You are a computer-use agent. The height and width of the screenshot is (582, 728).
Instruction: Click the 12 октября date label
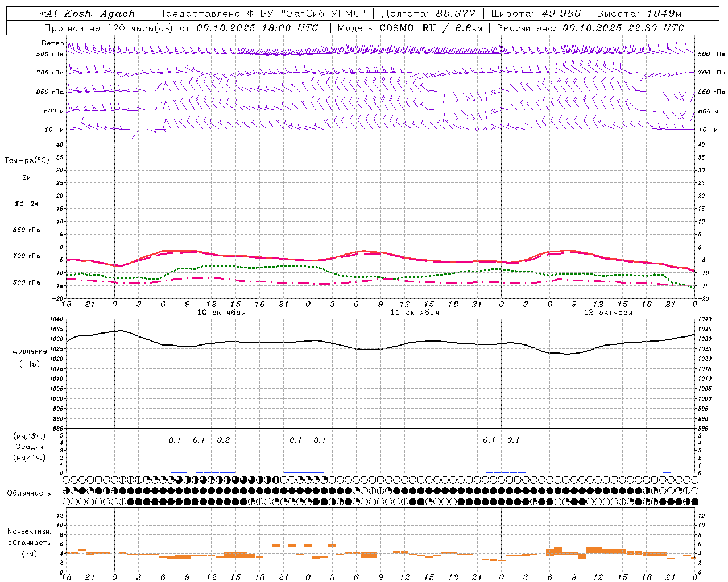pyautogui.click(x=608, y=313)
